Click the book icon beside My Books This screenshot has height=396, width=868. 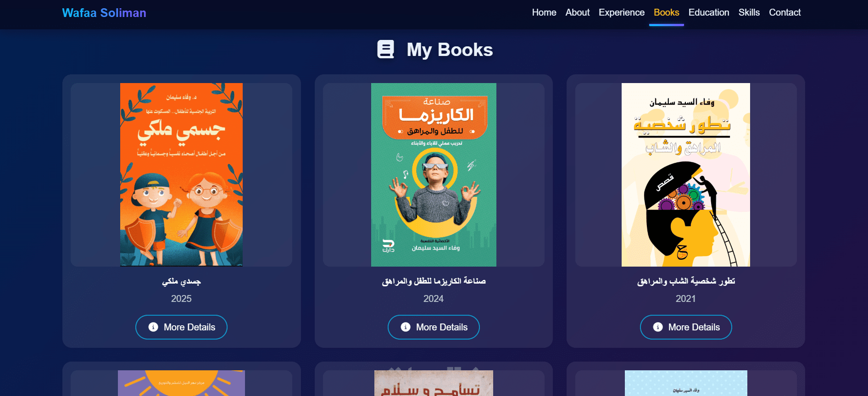tap(385, 50)
